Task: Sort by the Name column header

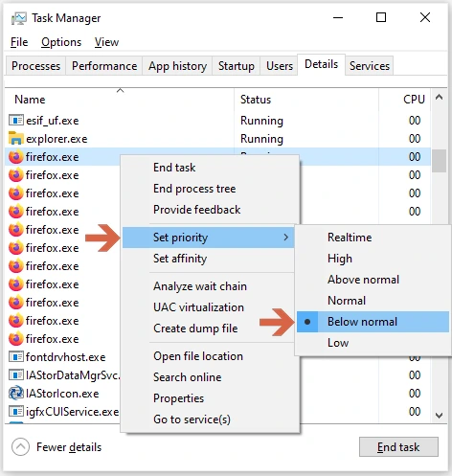Action: point(120,100)
